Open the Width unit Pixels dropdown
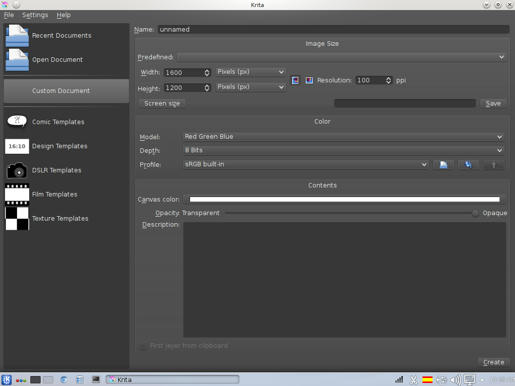 coord(250,72)
